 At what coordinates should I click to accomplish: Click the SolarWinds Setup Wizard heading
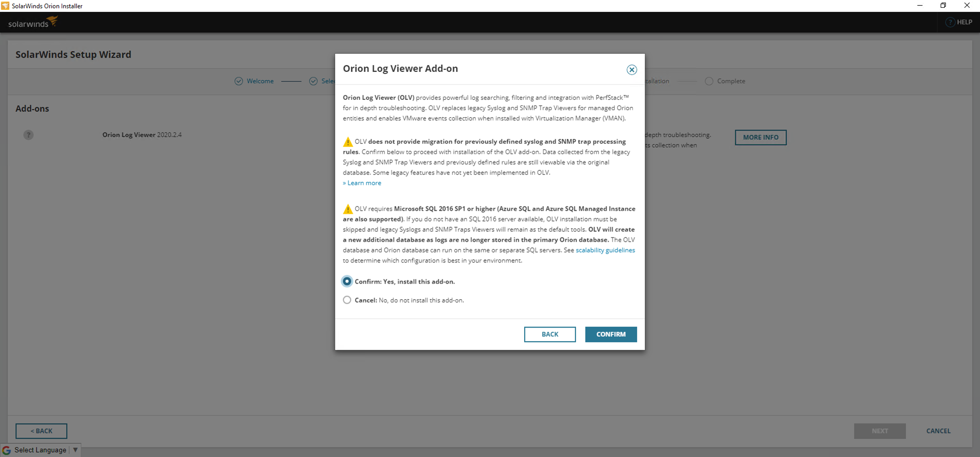click(x=73, y=55)
